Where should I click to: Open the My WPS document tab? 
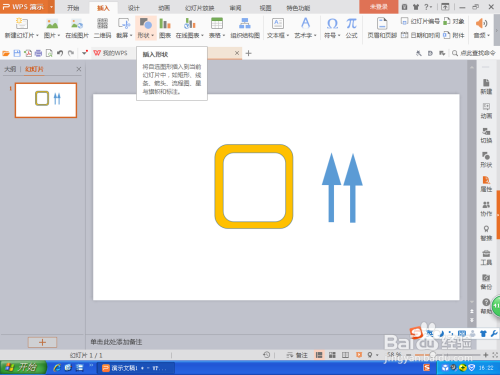[111, 53]
